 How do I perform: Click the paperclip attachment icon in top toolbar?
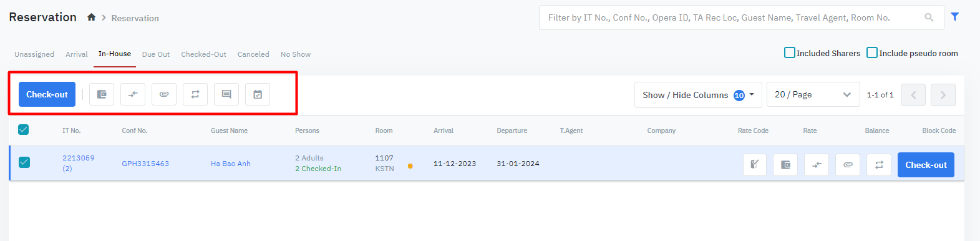[164, 94]
